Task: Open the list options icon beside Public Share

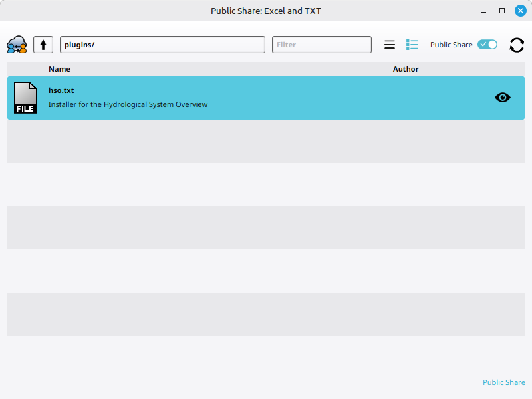Action: [x=412, y=44]
